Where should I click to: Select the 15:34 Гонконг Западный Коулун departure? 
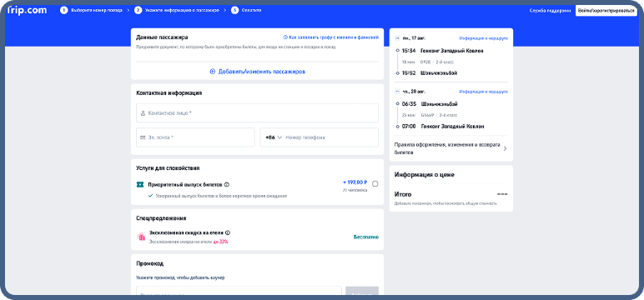pos(442,51)
